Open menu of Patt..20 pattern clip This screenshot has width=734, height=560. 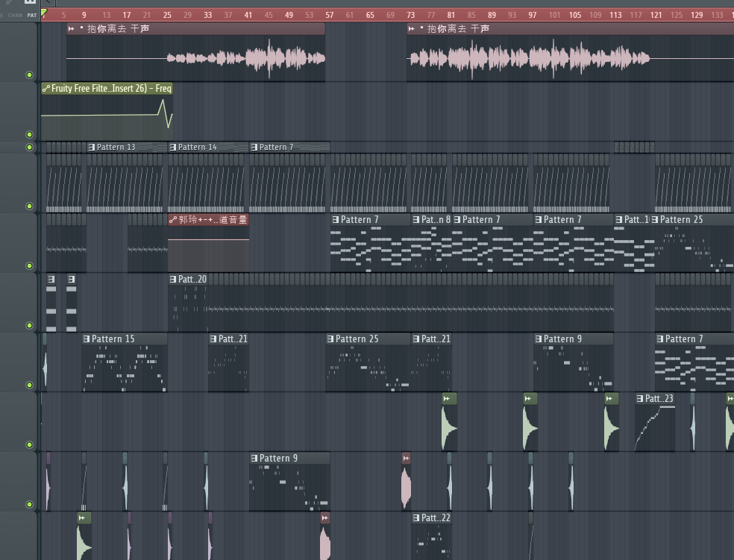[x=173, y=280]
